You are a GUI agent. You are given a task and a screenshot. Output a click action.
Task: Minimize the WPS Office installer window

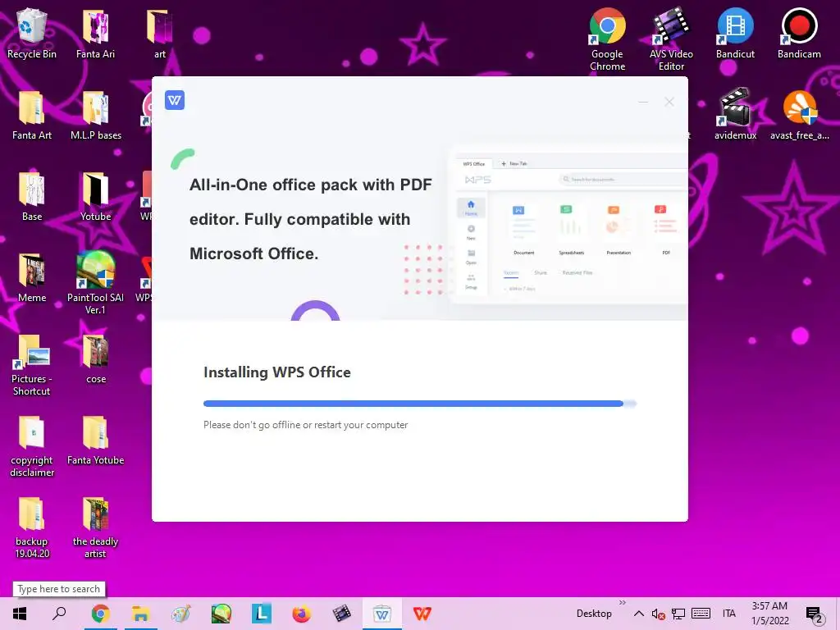click(x=643, y=102)
